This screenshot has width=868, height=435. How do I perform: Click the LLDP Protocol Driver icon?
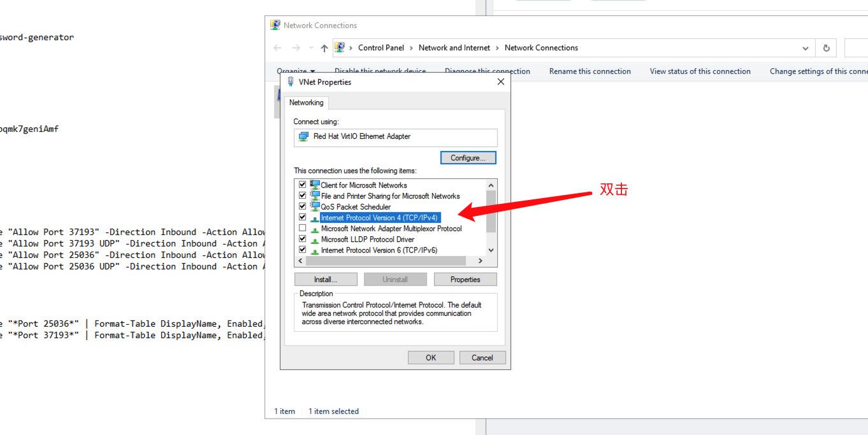click(315, 239)
